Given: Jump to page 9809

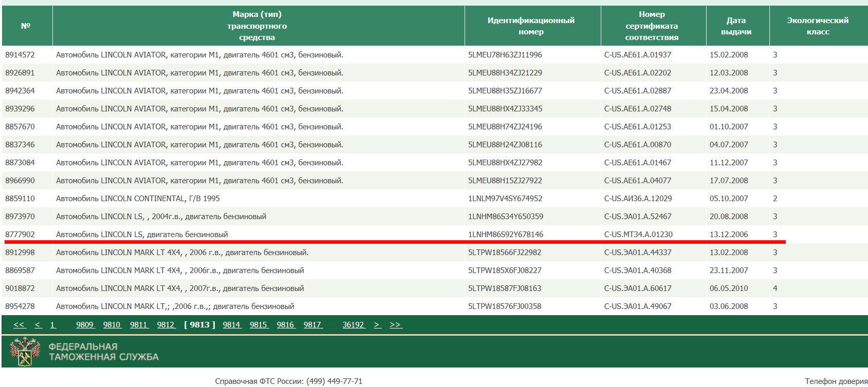Looking at the screenshot, I should (x=85, y=325).
